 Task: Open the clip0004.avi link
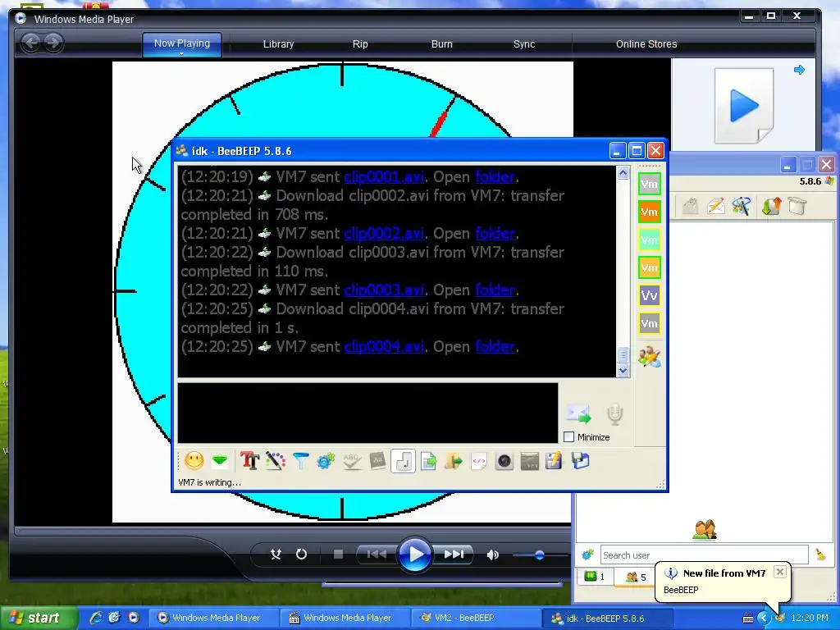384,347
